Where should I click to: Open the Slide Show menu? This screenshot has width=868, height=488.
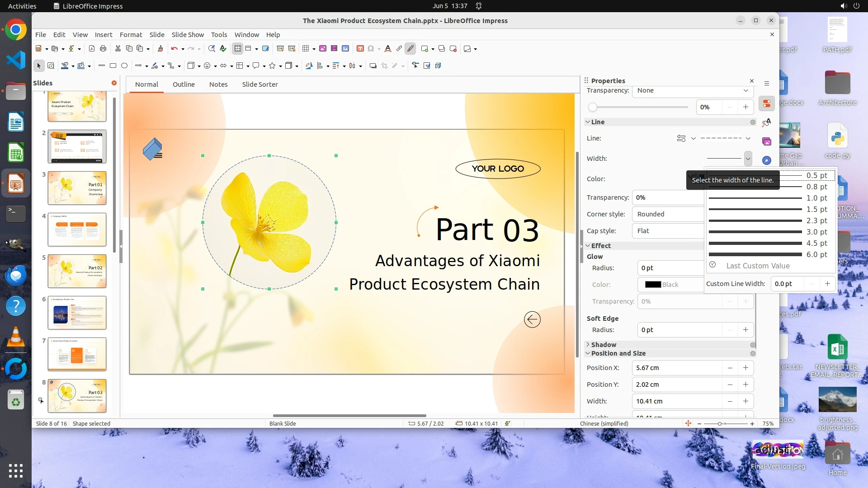[187, 35]
